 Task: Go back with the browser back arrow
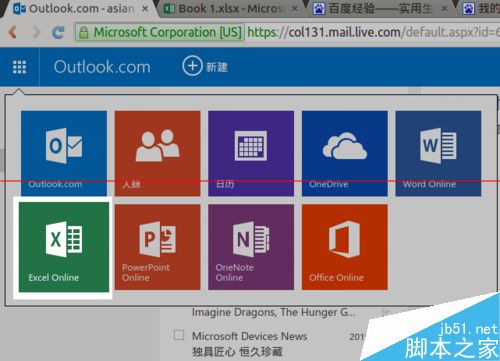point(13,32)
